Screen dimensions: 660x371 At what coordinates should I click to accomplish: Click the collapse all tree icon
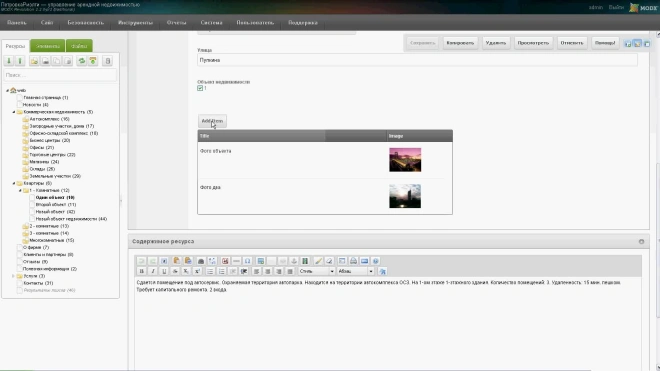point(20,61)
